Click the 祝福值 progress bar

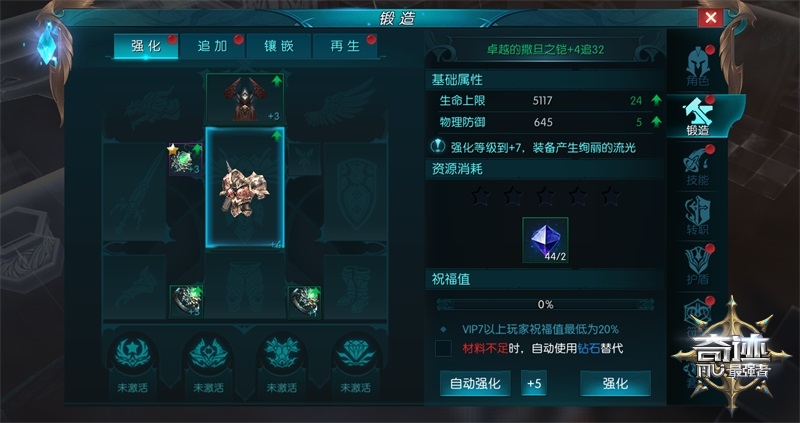pyautogui.click(x=545, y=305)
